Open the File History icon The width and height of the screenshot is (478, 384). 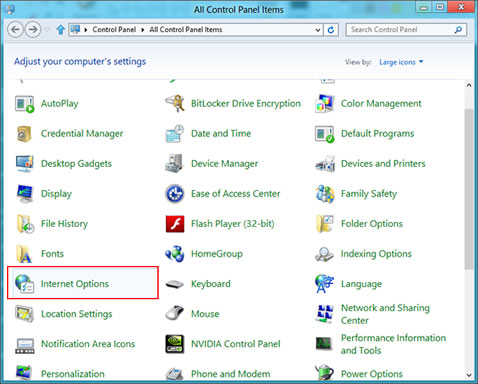(25, 224)
